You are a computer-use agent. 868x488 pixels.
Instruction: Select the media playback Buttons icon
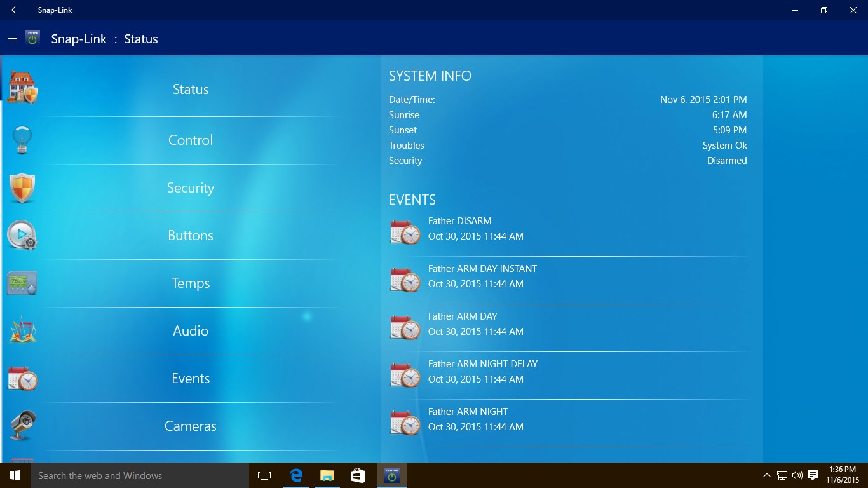pyautogui.click(x=22, y=235)
